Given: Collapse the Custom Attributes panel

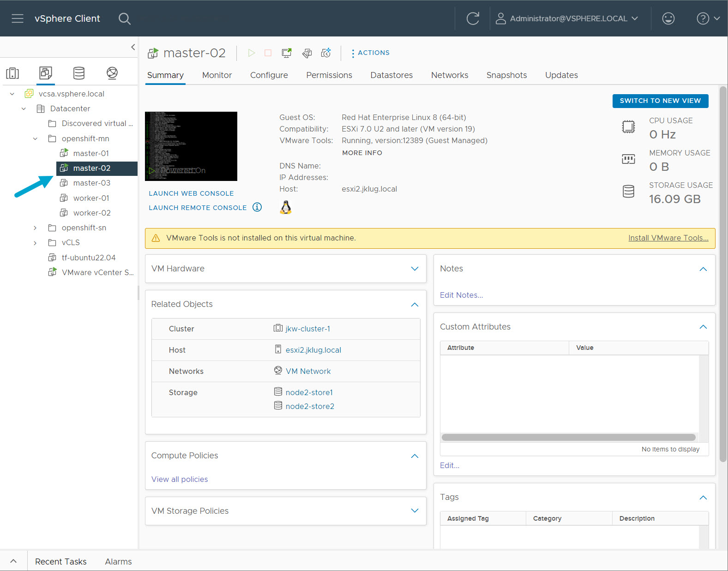Looking at the screenshot, I should [x=703, y=327].
